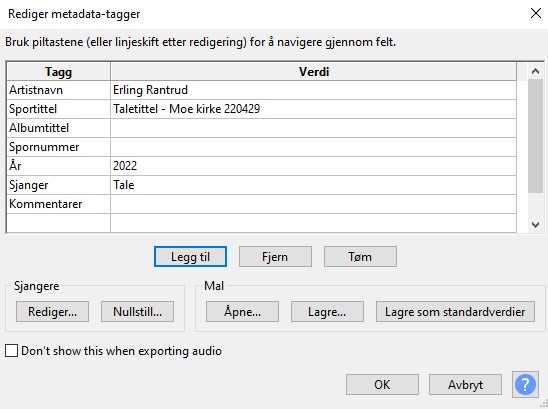Viewport: 548px width, 409px height.
Task: Tick Don't show this when exporting audio
Action: pyautogui.click(x=12, y=351)
